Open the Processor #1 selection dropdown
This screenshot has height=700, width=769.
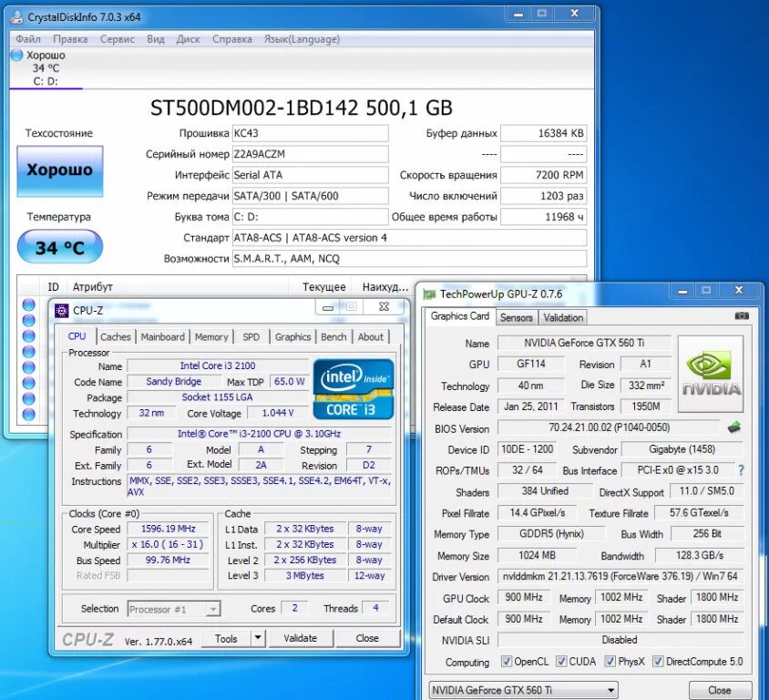(174, 609)
